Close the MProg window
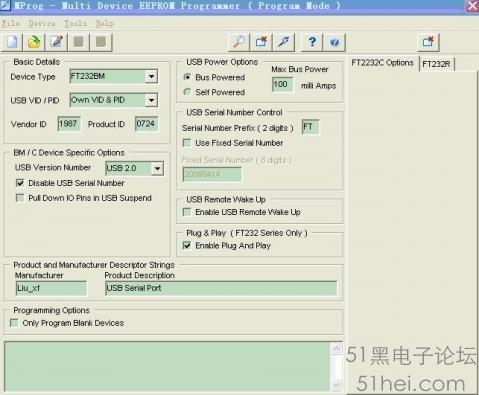 click(x=472, y=6)
